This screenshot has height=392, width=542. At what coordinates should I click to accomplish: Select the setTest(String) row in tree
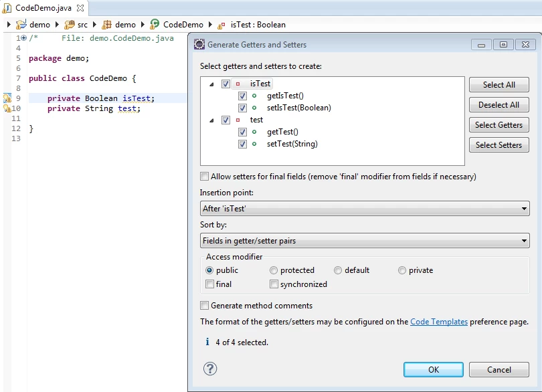292,144
